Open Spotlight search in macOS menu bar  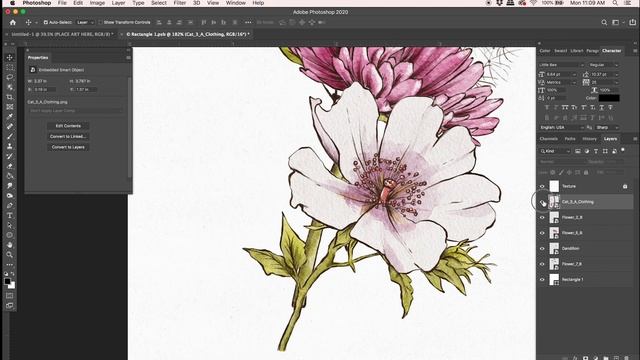tap(615, 3)
